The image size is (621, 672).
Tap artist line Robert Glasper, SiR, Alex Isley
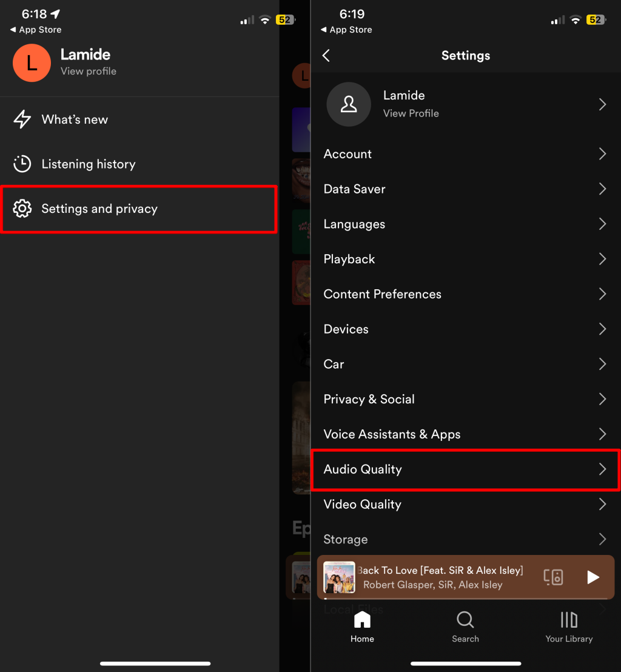pos(433,585)
